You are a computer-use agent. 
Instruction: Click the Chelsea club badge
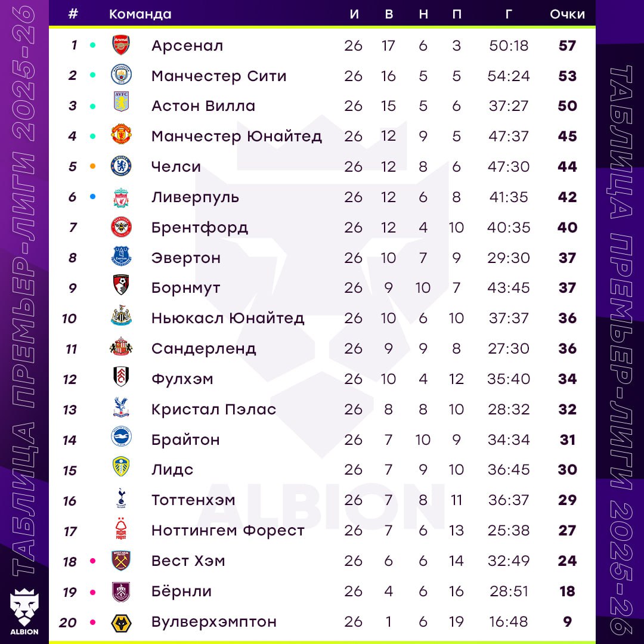(x=121, y=166)
